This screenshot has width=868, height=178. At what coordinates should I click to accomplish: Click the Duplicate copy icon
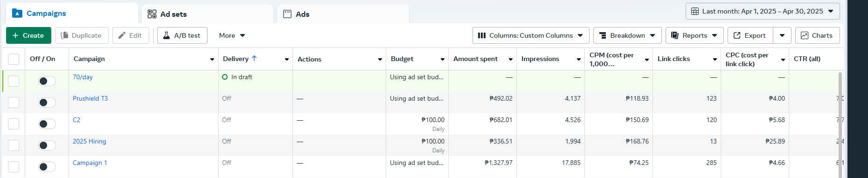[x=64, y=35]
